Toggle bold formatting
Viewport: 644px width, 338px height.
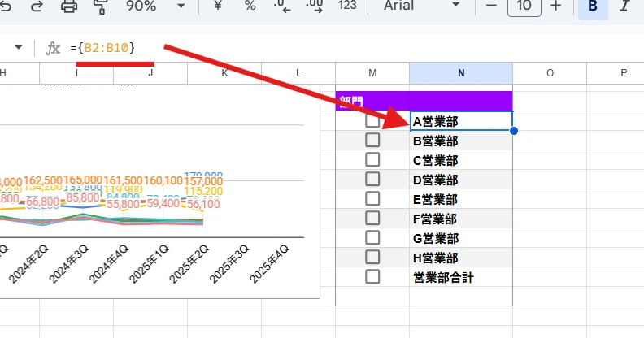593,6
